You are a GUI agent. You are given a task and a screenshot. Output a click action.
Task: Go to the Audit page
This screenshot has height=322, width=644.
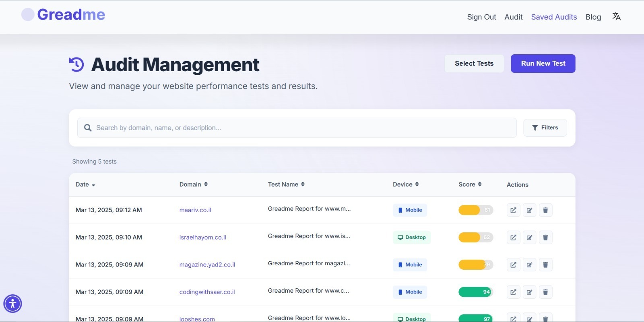(x=514, y=17)
